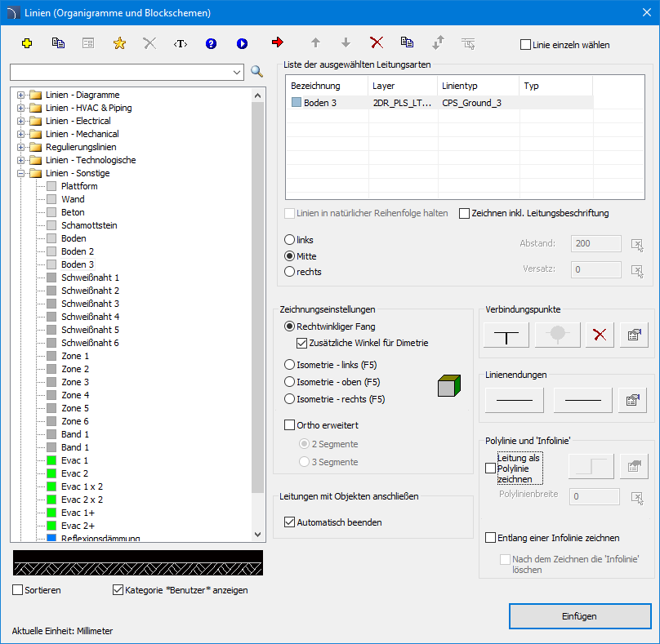Select 'Schweißnaht 3' in the tree
Viewport: 660px width, 644px height.
(x=90, y=304)
